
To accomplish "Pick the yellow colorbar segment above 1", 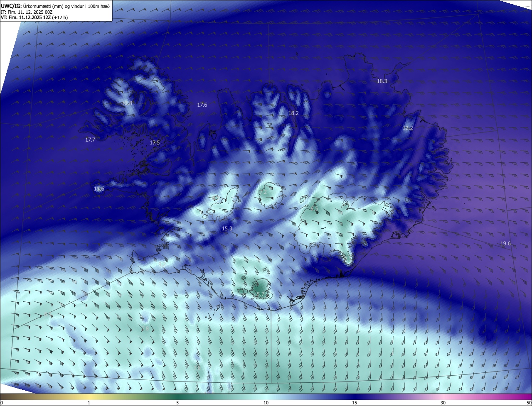I will (89, 397).
